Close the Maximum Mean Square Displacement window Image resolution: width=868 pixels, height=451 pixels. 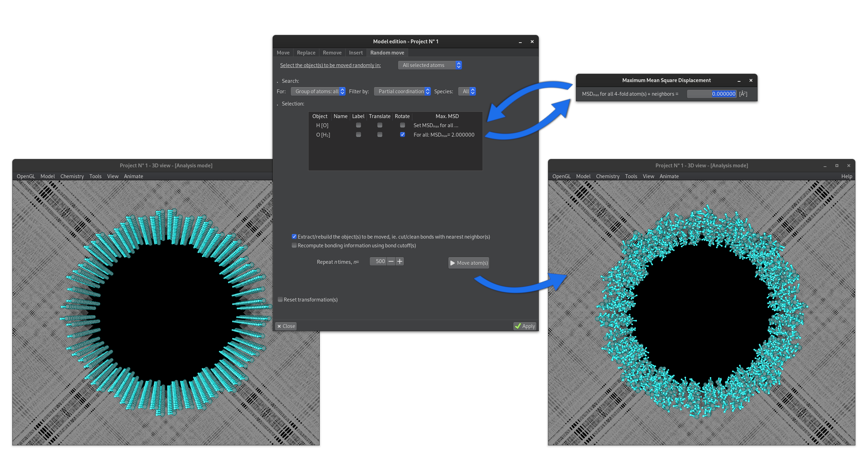[751, 80]
